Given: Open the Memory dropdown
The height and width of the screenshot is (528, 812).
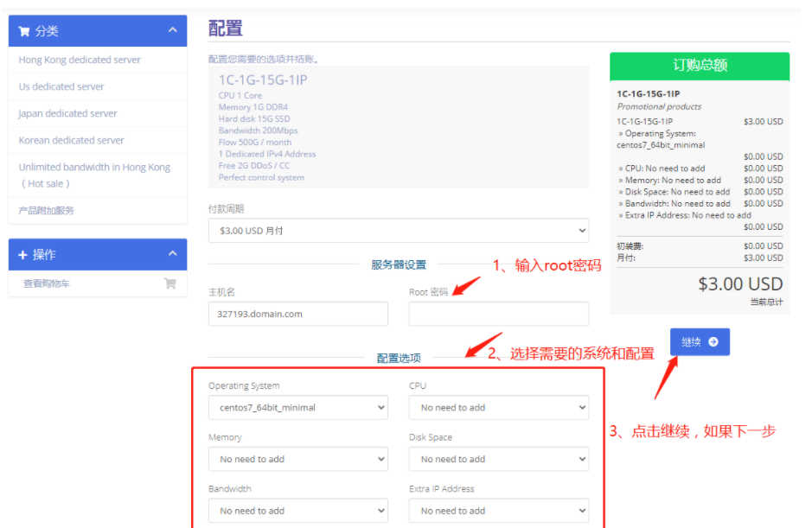Looking at the screenshot, I should 298,459.
